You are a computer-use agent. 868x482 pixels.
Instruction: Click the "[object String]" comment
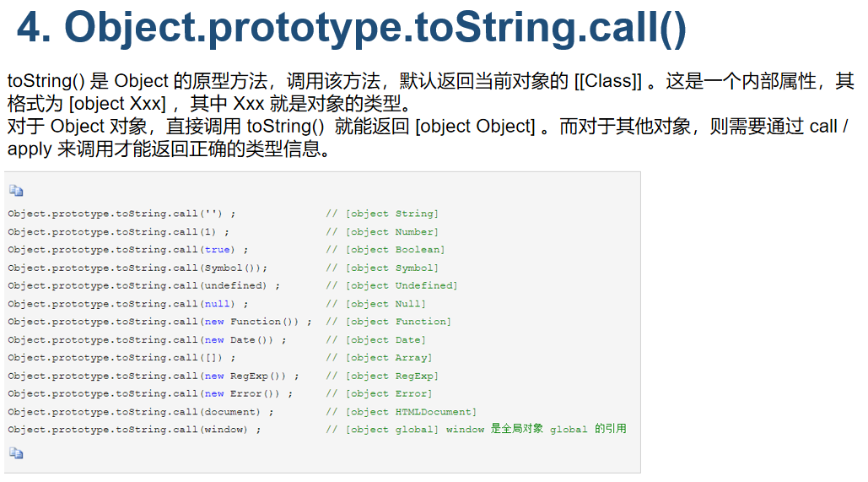tap(392, 214)
